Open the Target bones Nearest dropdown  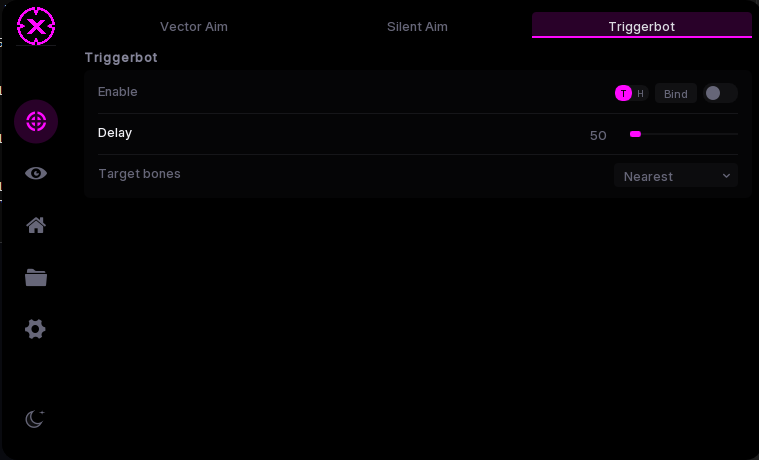tap(676, 176)
